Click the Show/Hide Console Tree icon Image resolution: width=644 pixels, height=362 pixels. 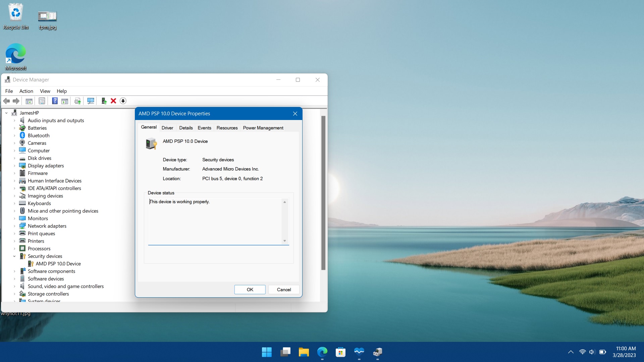(x=29, y=101)
